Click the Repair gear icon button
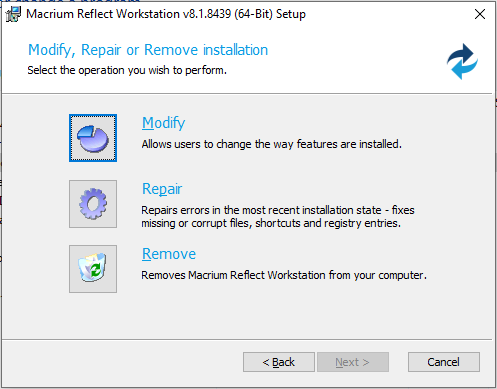 93,204
